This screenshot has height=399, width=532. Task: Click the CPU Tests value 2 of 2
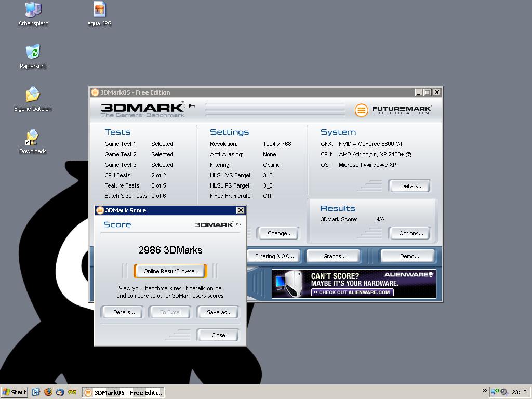(158, 175)
